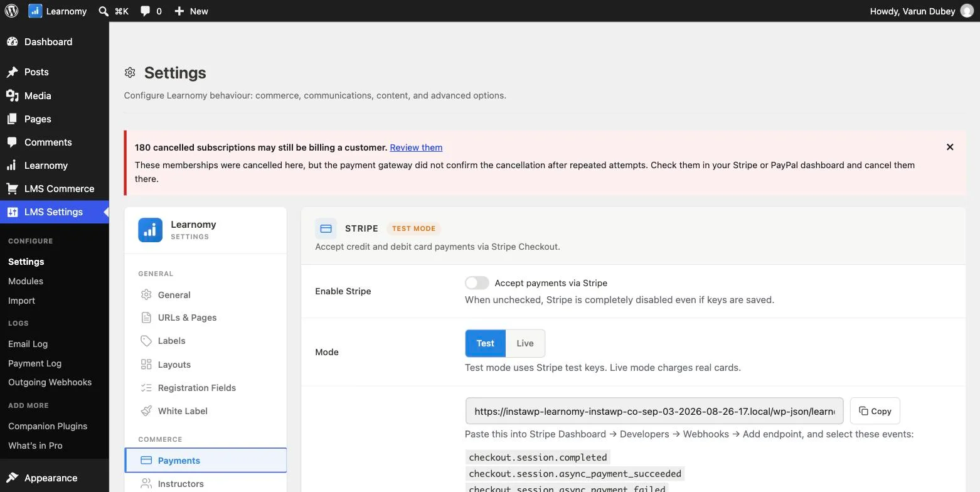This screenshot has width=980, height=492.
Task: Open Outgoing Webhooks
Action: [x=50, y=382]
